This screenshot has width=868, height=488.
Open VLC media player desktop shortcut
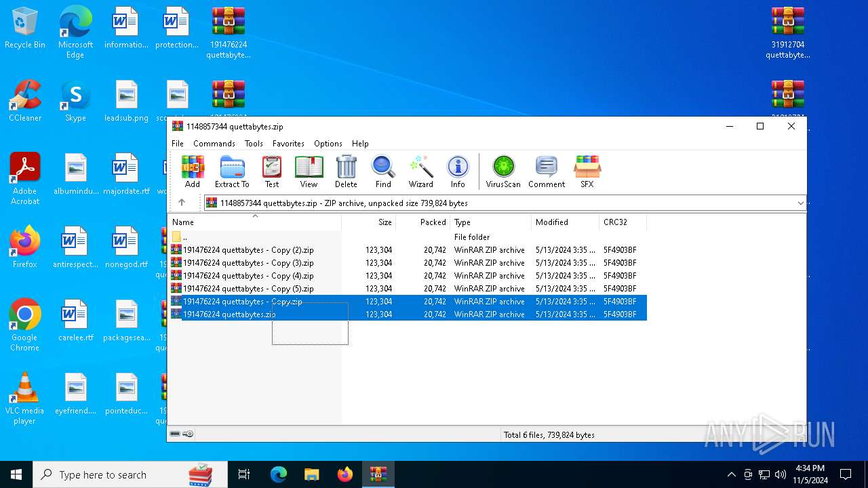pos(25,399)
